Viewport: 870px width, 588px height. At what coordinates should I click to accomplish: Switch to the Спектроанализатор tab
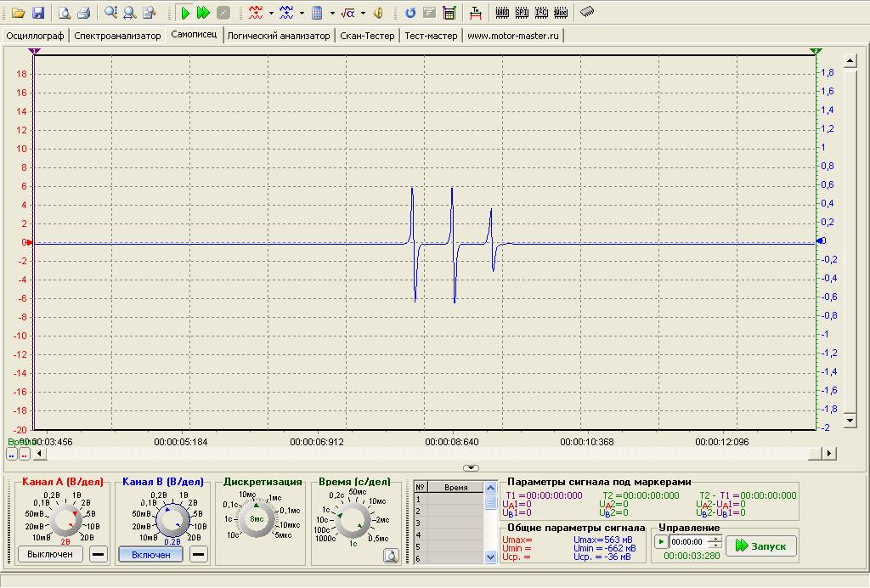coord(117,36)
